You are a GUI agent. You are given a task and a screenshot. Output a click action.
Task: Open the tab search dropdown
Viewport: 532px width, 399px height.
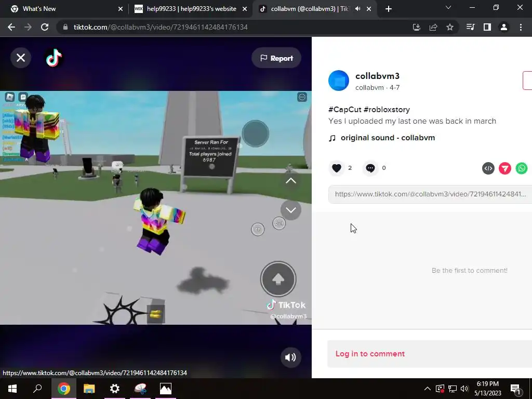click(x=448, y=7)
